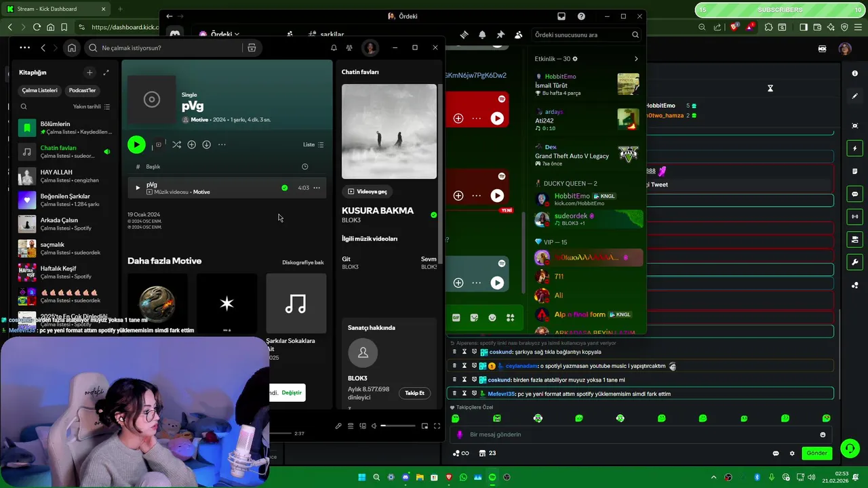Image resolution: width=868 pixels, height=488 pixels.
Task: Toggle saved checkmark on pVg track
Action: click(x=285, y=188)
